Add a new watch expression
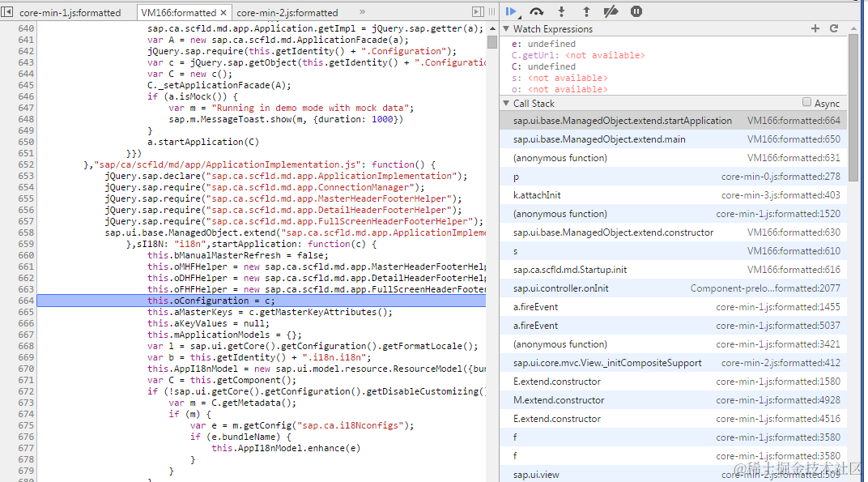This screenshot has height=482, width=868. (815, 28)
